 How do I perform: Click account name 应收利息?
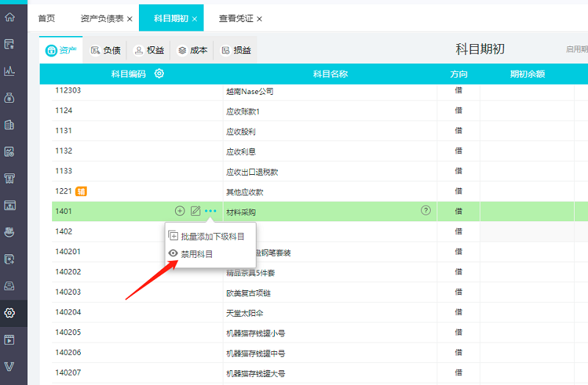[x=241, y=152]
